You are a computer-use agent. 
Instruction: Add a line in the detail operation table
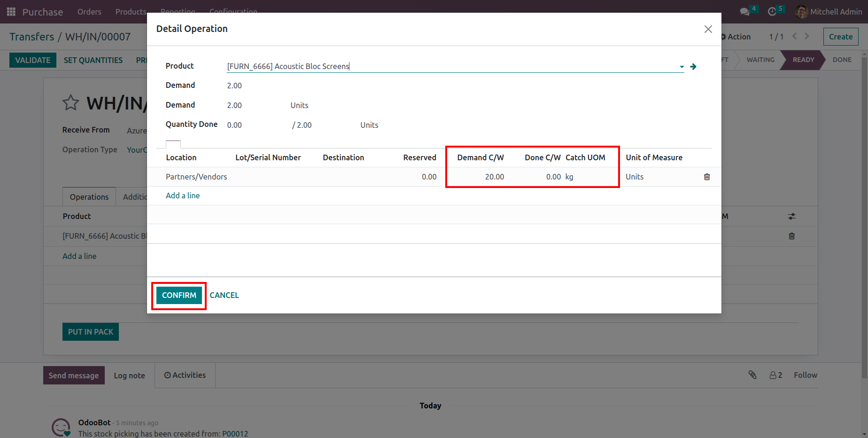point(183,196)
